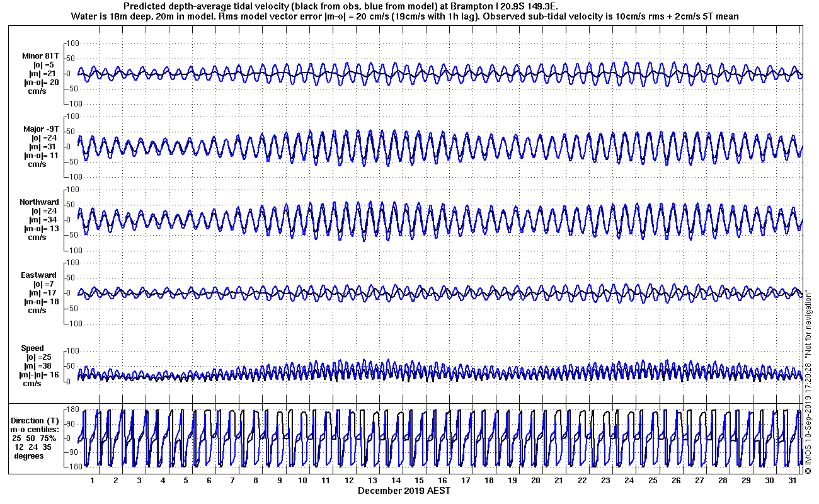819x504 pixels.
Task: Click day '23' on the date axis
Action: point(605,481)
